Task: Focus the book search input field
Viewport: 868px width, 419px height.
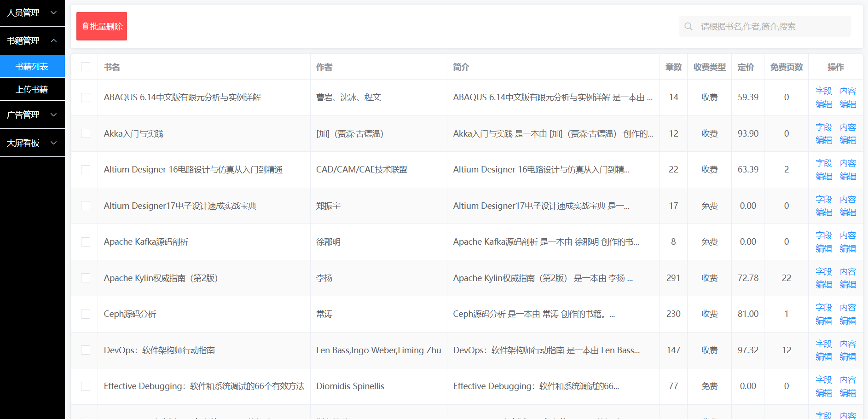Action: (x=765, y=27)
